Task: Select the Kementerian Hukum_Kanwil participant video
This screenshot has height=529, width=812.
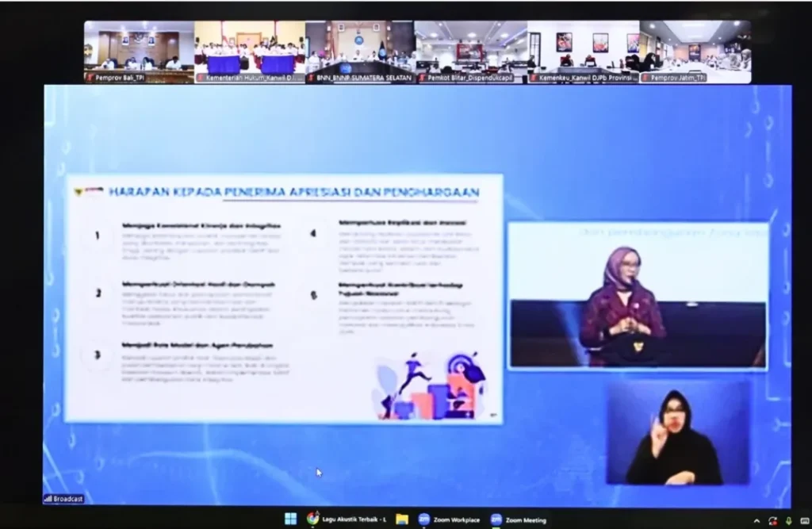Action: click(x=250, y=52)
